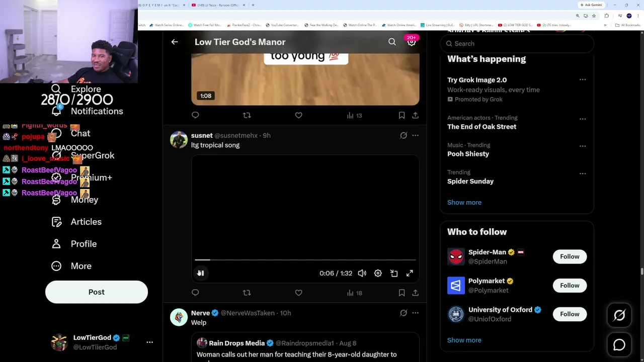Repost the top video post
The image size is (644, 362).
coord(247,116)
